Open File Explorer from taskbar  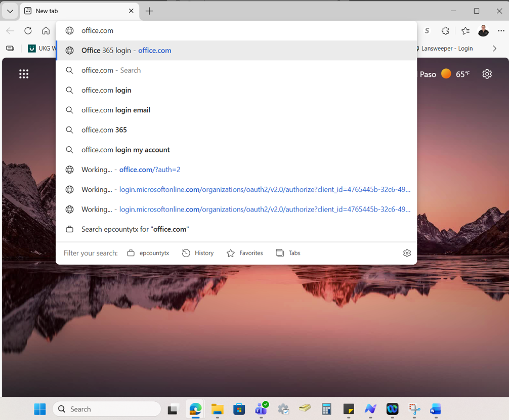(x=217, y=409)
